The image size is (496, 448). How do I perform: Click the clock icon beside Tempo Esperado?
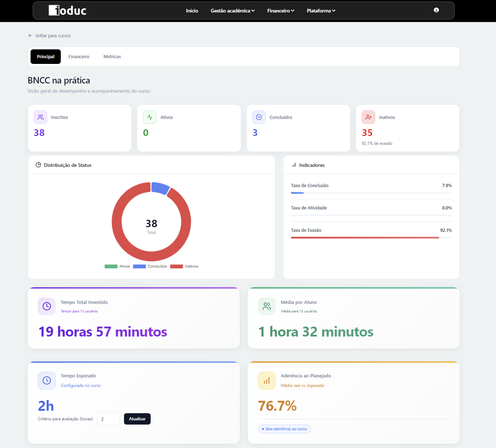pos(47,381)
